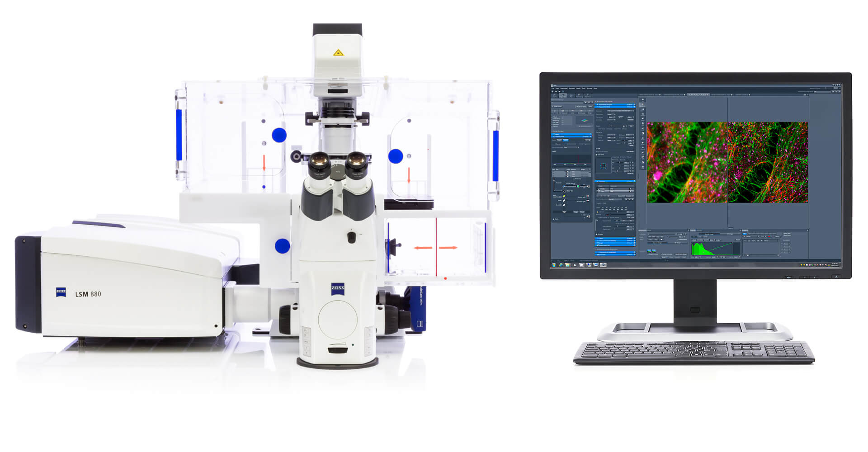Image resolution: width=868 pixels, height=452 pixels.
Task: Open the Help menu in ZEN
Action: coord(595,88)
